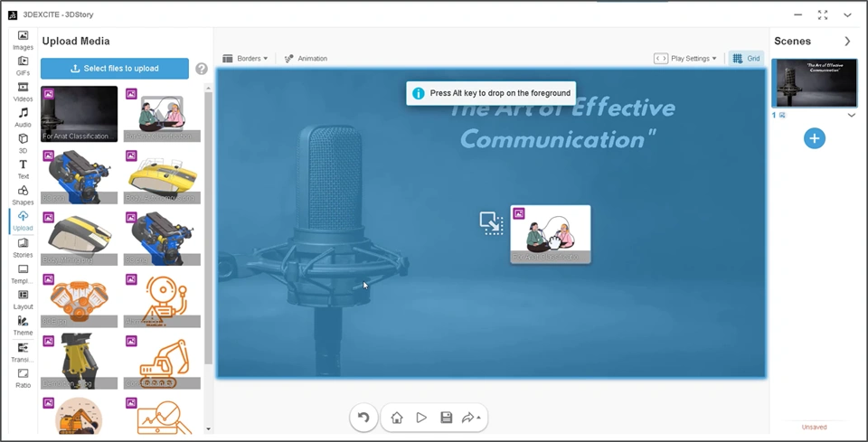Image resolution: width=868 pixels, height=442 pixels.
Task: Select scene 1 thumbnail
Action: (x=815, y=83)
